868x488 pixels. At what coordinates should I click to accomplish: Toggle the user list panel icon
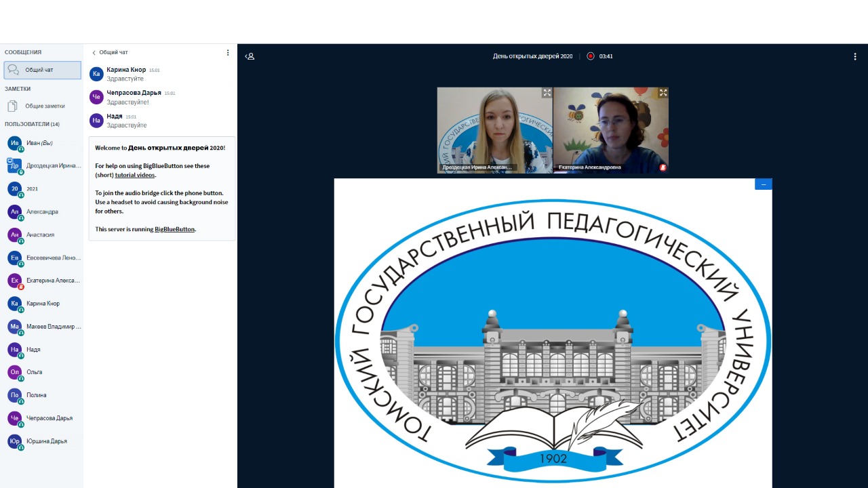point(250,56)
